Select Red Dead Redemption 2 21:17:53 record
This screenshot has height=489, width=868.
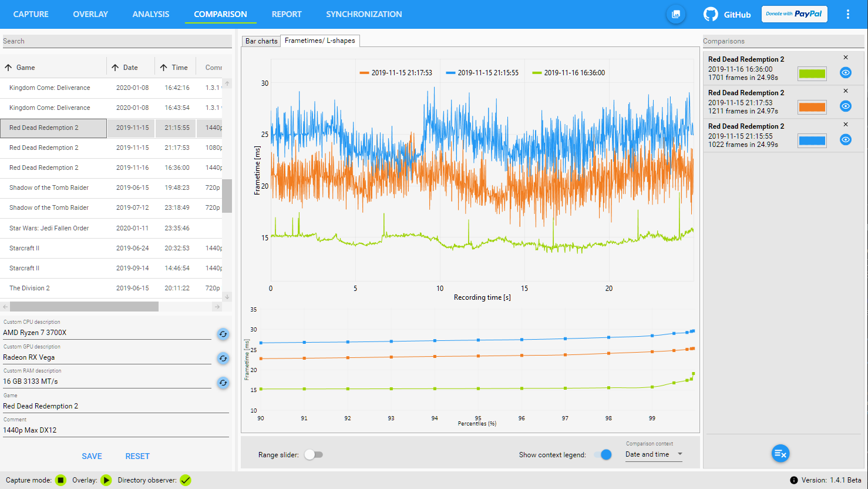(111, 148)
